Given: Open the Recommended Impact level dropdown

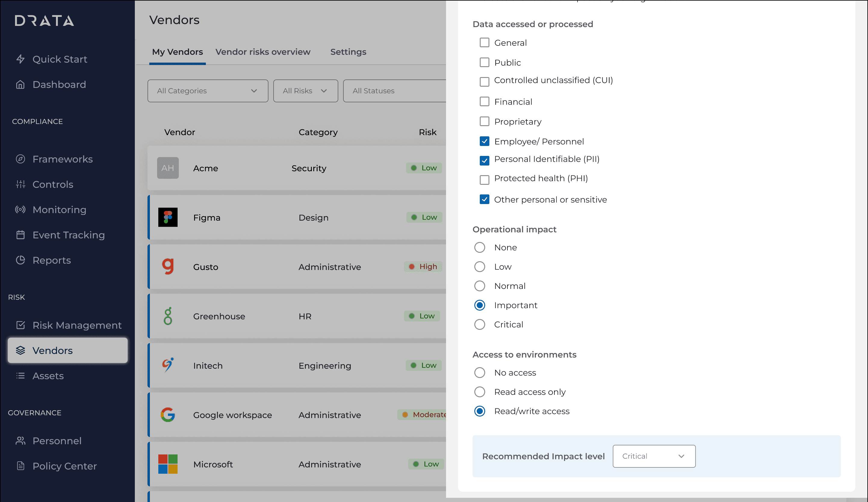Looking at the screenshot, I should pyautogui.click(x=654, y=456).
